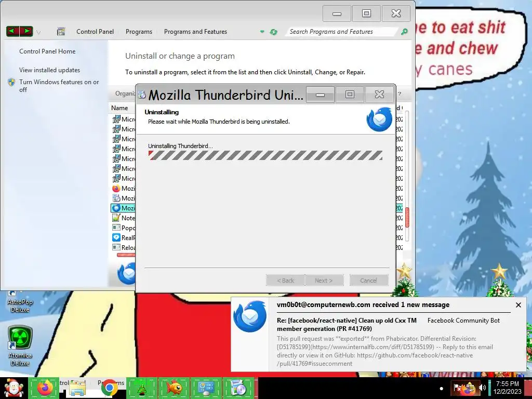Image resolution: width=532 pixels, height=399 pixels.
Task: Click the Next button in uninstaller
Action: click(324, 281)
